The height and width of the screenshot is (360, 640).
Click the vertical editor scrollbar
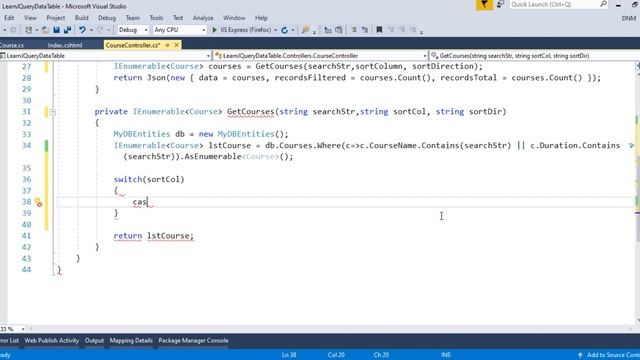click(638, 192)
